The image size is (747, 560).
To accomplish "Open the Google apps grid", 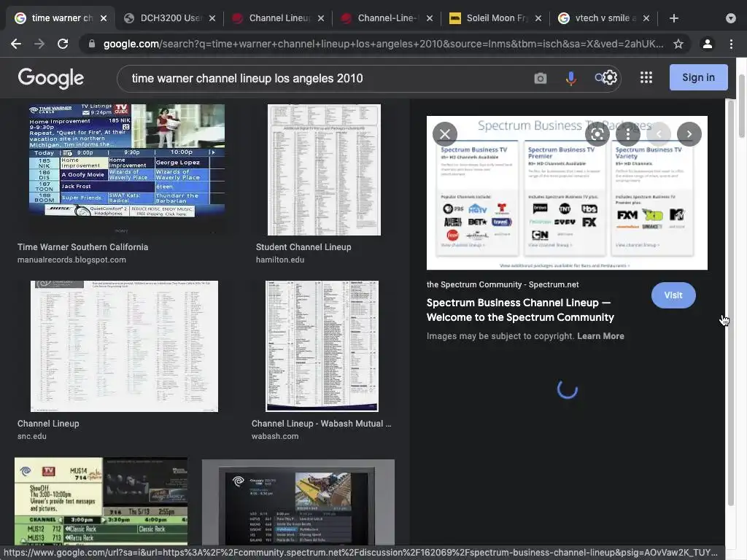I will (x=646, y=77).
